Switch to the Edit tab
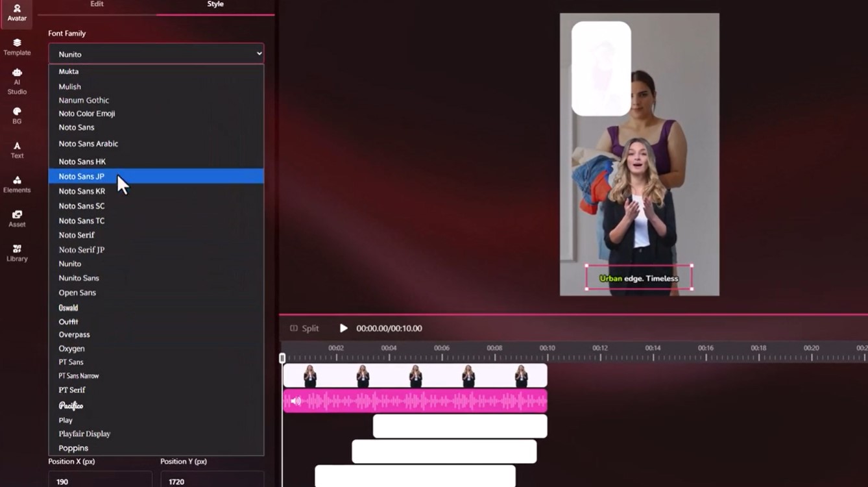This screenshot has height=487, width=868. 96,4
